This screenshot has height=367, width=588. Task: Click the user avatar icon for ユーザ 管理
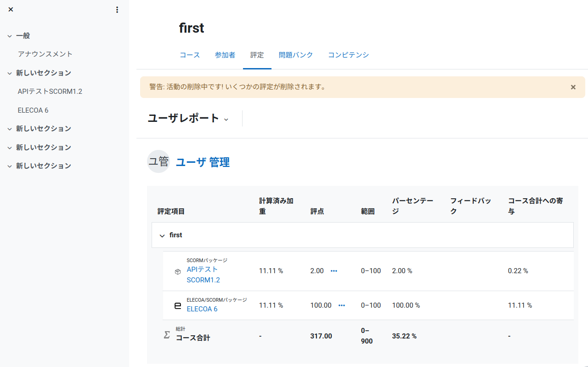tap(158, 161)
